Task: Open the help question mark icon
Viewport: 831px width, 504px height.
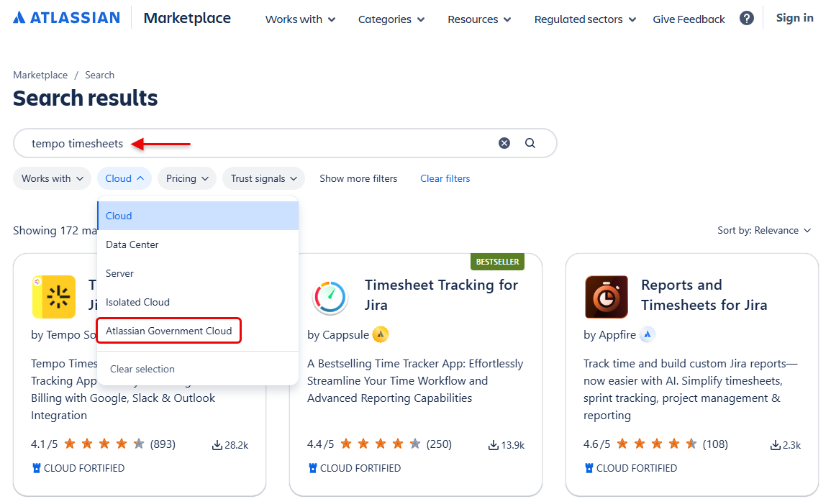Action: [x=747, y=19]
